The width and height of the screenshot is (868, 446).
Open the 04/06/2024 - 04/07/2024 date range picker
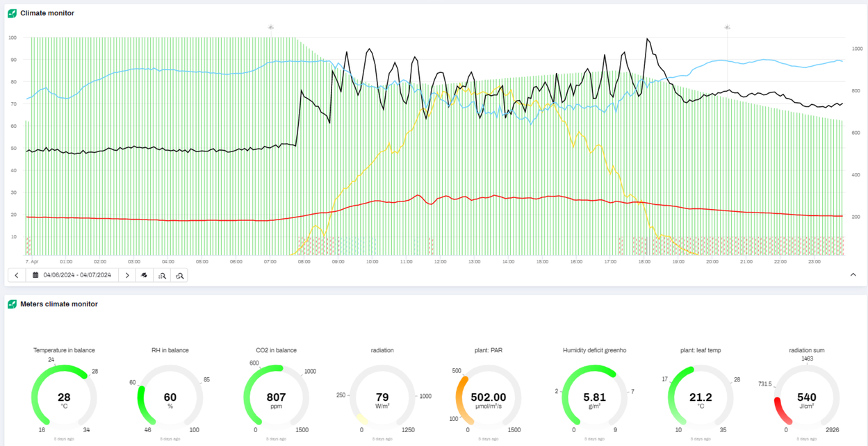coord(76,275)
